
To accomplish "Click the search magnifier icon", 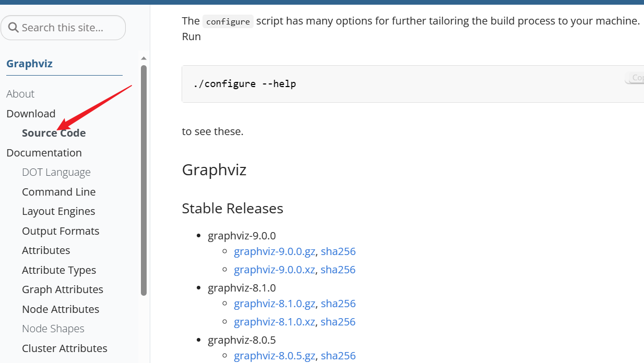I will coord(14,27).
